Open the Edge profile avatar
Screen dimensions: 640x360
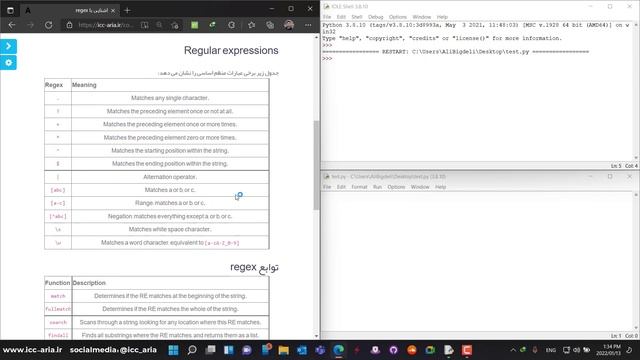coord(289,25)
